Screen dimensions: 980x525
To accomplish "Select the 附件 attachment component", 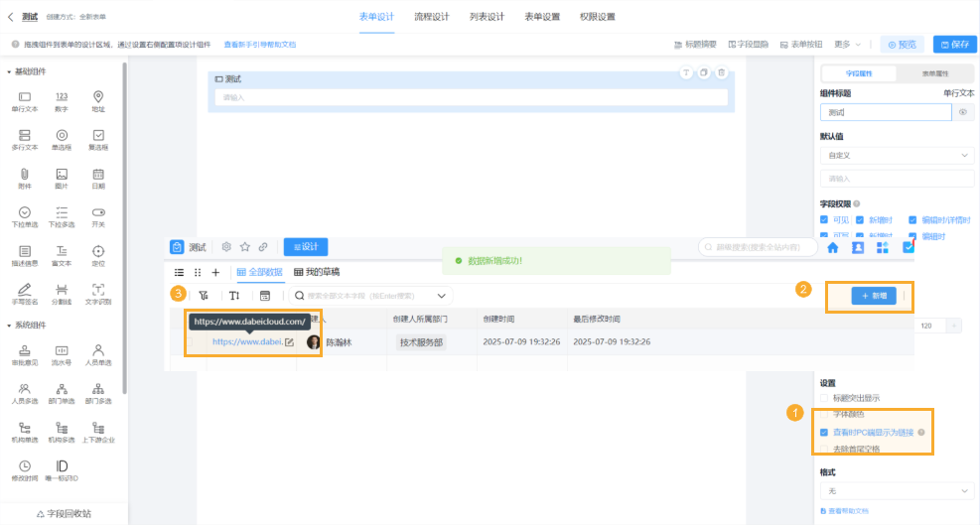I will (x=25, y=179).
